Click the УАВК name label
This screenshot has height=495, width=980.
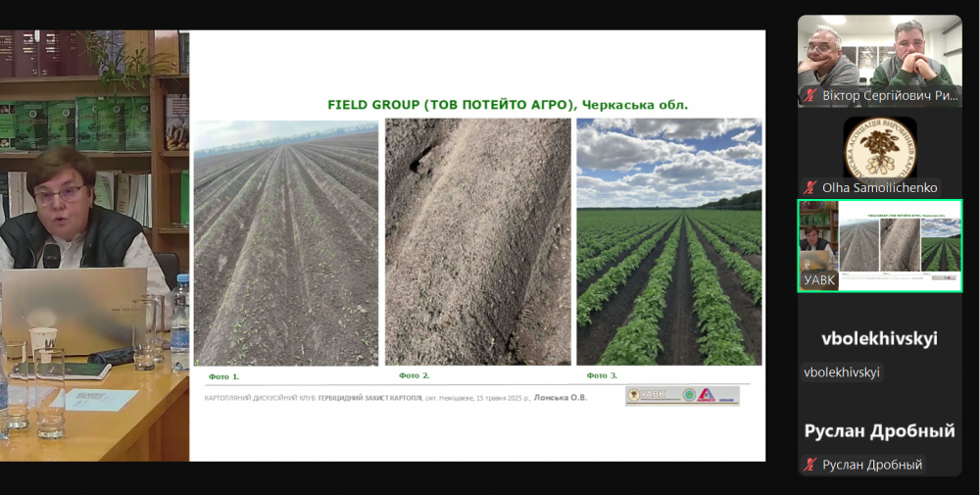(x=818, y=280)
